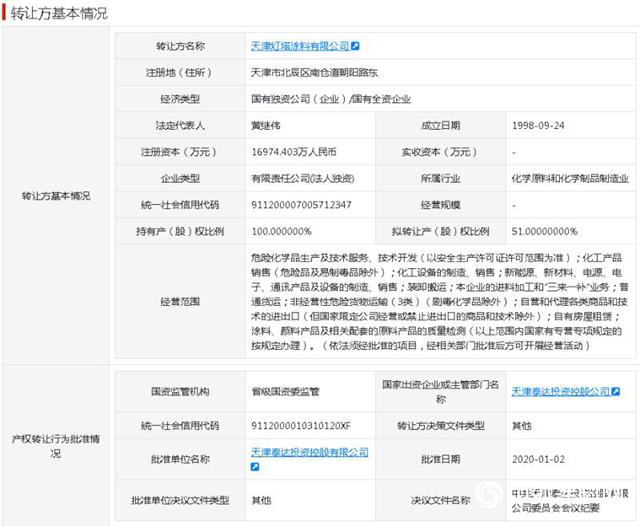Click the external-link icon beside 天津灯塔涂料有限公司
The width and height of the screenshot is (640, 526).
pyautogui.click(x=355, y=46)
